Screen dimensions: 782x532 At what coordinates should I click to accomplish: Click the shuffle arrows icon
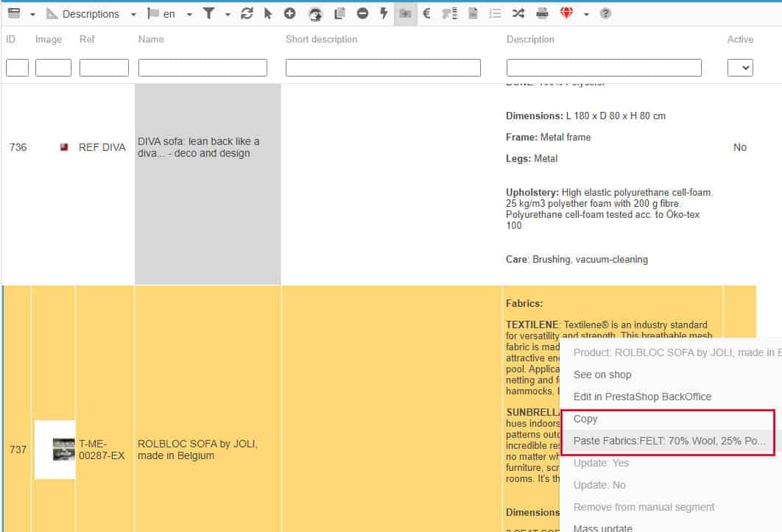[518, 13]
